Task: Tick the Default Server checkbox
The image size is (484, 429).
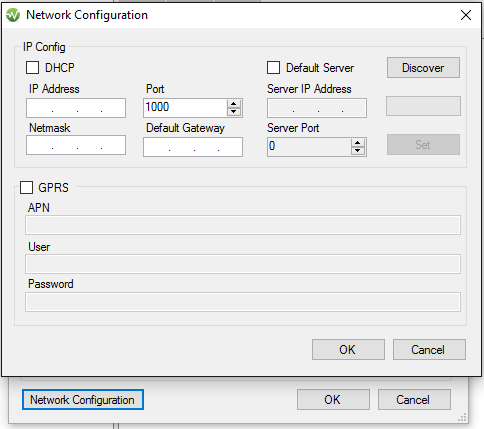Action: tap(273, 67)
